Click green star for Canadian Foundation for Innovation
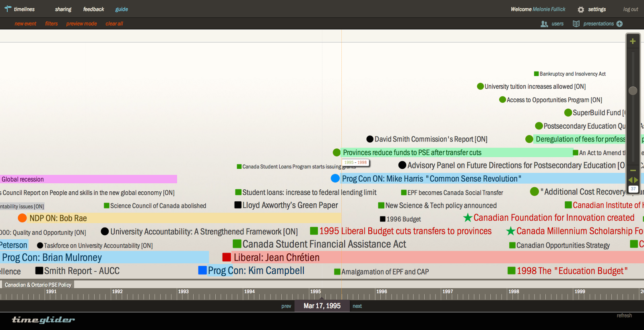The height and width of the screenshot is (330, 644). (468, 217)
